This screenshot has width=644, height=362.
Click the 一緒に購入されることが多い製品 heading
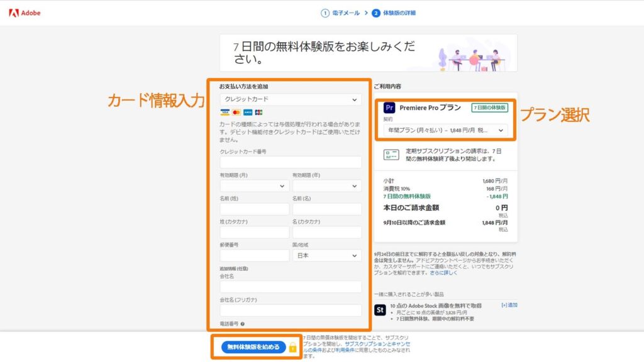pos(409,294)
